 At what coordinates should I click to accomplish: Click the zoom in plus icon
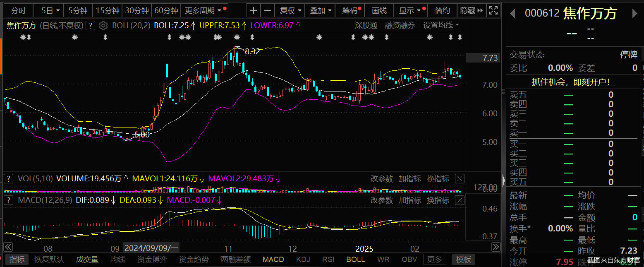tap(254, 10)
